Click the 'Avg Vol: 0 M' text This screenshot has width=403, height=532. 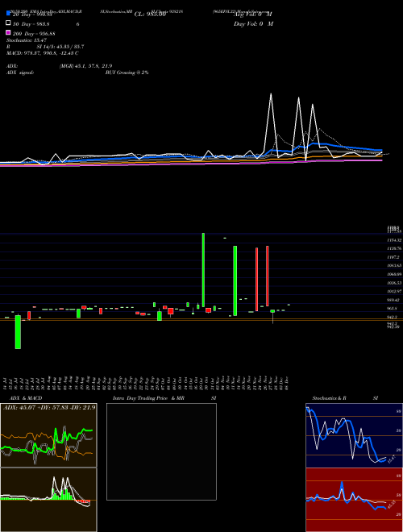[253, 15]
